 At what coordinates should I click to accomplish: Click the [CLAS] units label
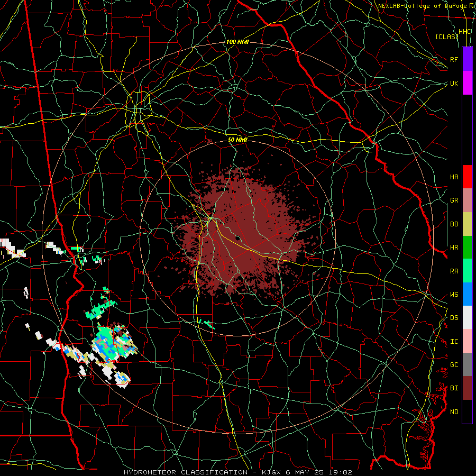click(x=446, y=36)
